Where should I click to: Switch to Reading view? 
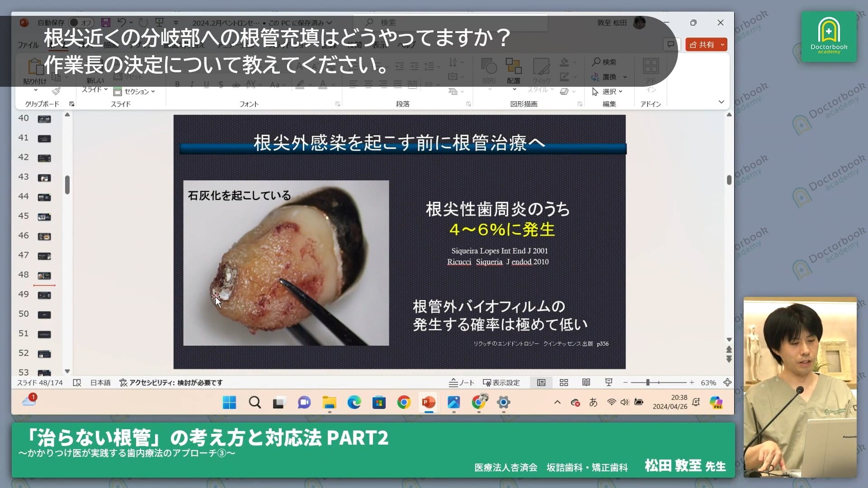point(586,383)
